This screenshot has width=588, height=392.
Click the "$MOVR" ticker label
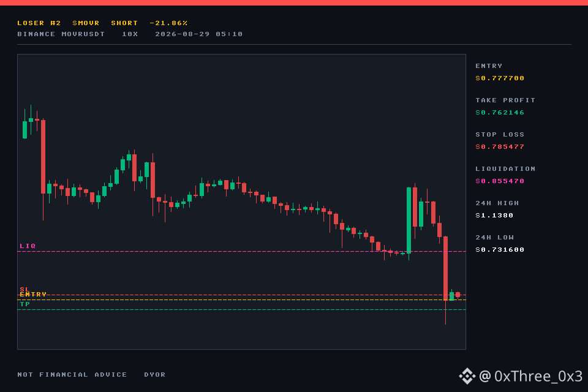point(86,23)
